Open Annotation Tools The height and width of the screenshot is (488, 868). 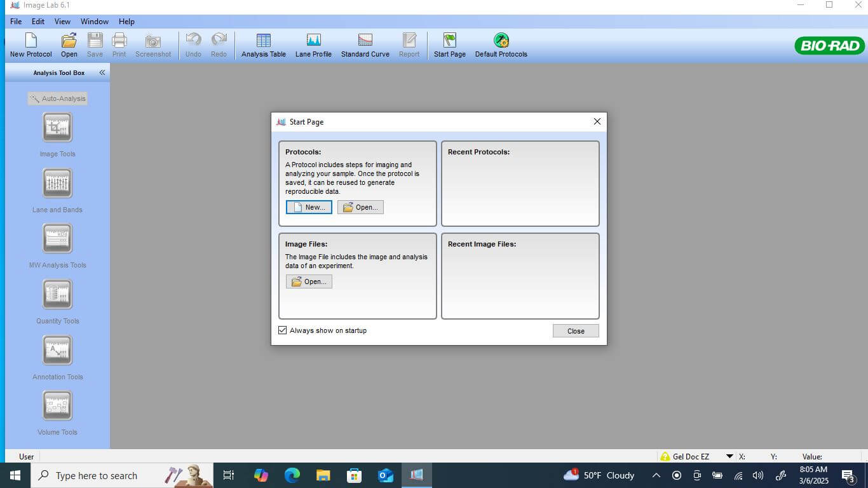[57, 350]
